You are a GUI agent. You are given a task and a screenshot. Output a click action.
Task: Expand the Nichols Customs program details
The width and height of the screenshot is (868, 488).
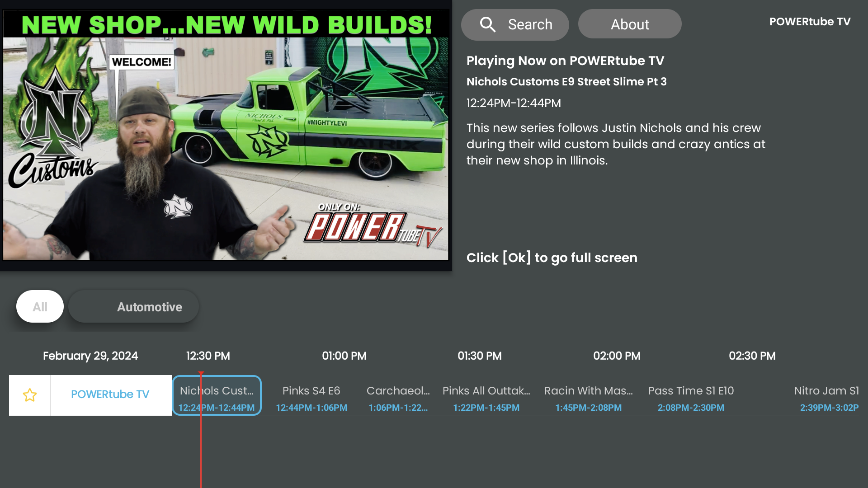(217, 395)
